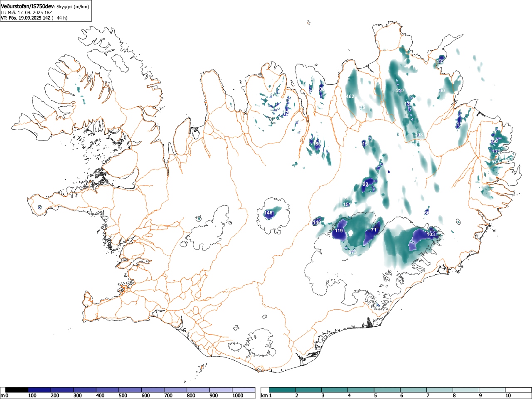Select the 'IT: Mið. 17. 09. 2025 18Z' line
Viewport: 532px width, 399px height.
click(x=27, y=12)
